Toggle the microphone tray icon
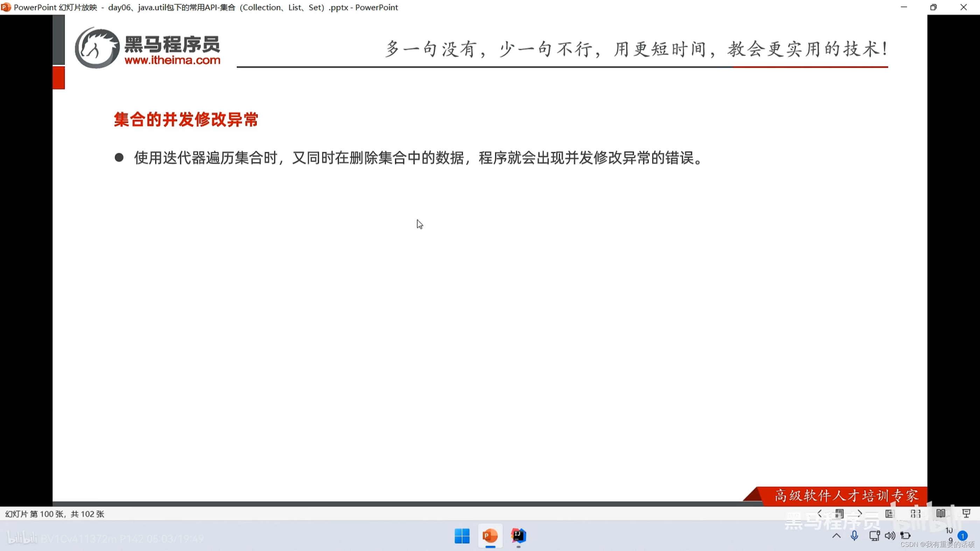Screen dimensions: 980x551 pyautogui.click(x=854, y=536)
